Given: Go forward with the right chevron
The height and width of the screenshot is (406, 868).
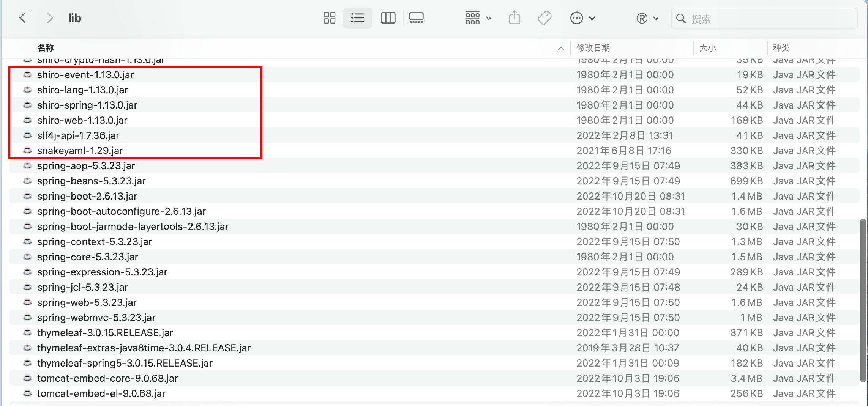Looking at the screenshot, I should tap(50, 18).
